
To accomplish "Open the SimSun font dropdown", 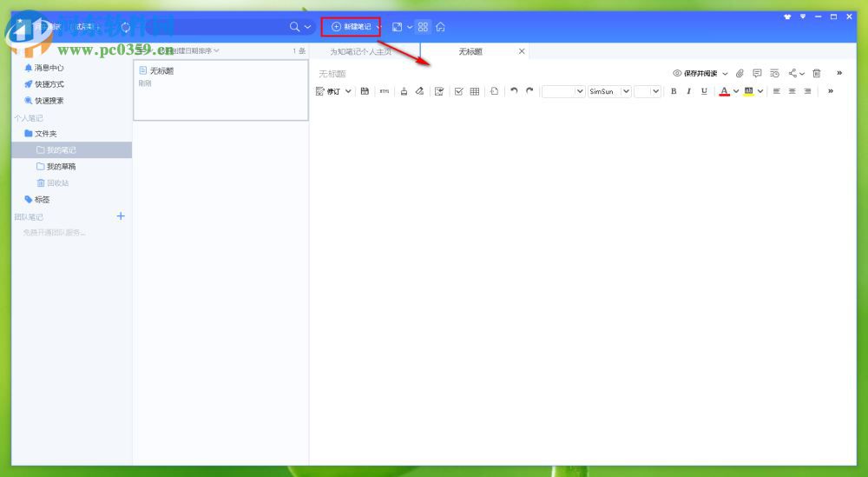I will pos(609,91).
